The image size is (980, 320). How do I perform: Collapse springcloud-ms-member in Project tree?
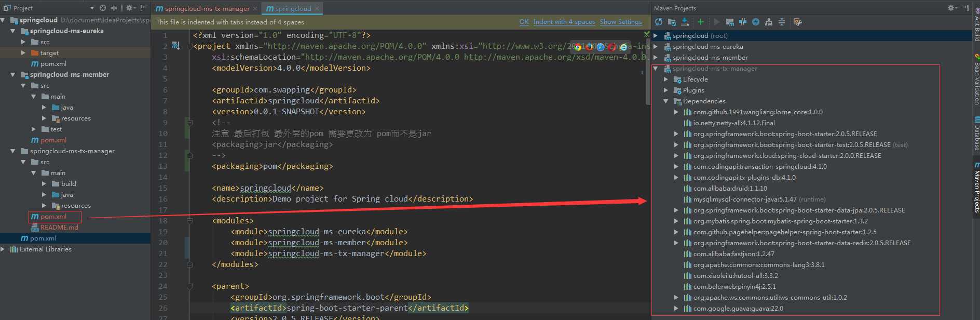pyautogui.click(x=13, y=75)
